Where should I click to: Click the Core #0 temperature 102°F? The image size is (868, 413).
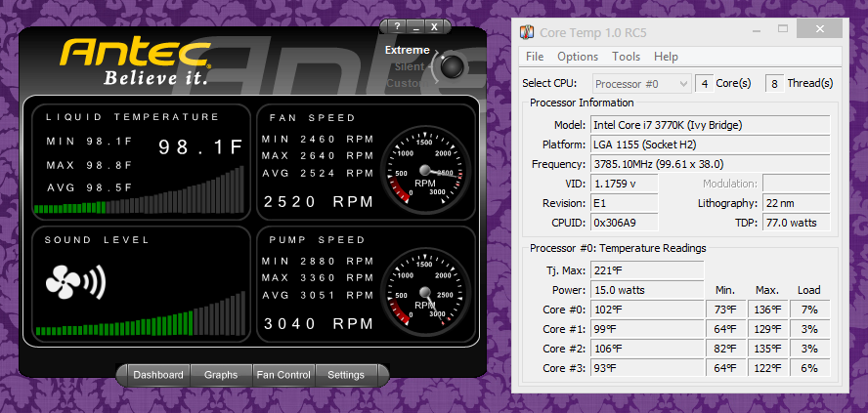pyautogui.click(x=647, y=310)
